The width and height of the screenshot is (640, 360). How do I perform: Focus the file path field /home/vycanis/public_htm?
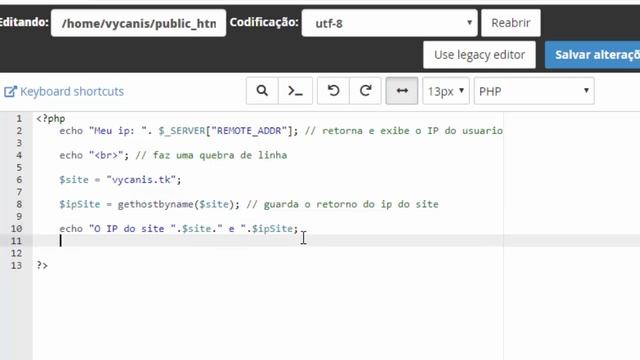pos(138,23)
